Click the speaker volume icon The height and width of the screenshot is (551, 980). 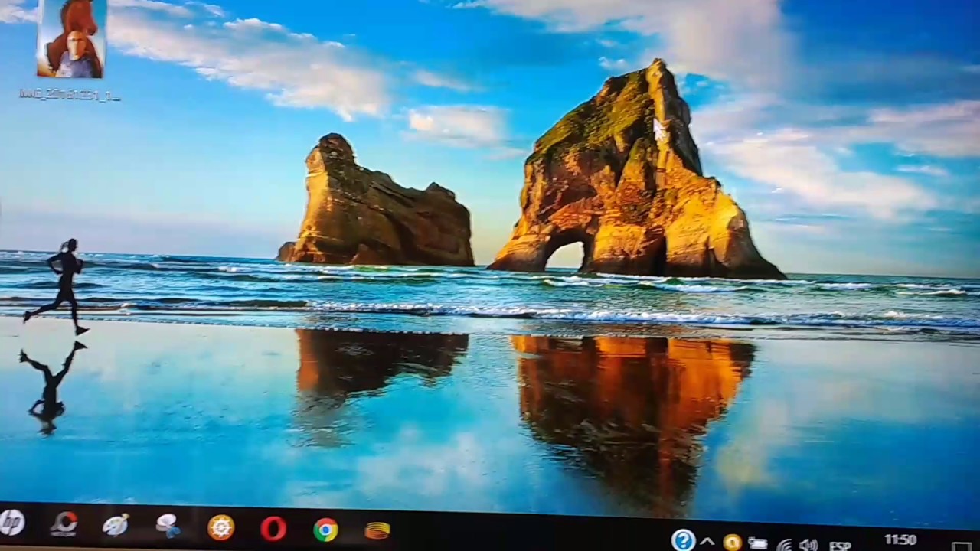[808, 545]
